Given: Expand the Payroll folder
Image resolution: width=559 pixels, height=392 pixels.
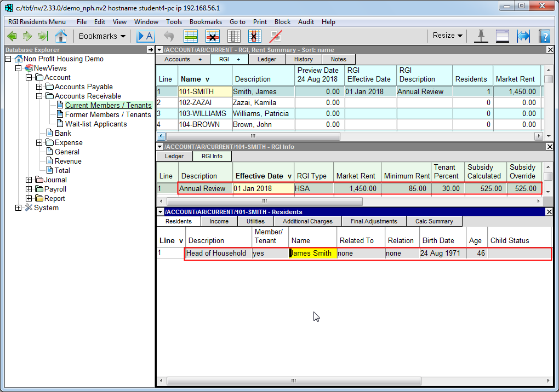Looking at the screenshot, I should coord(28,189).
